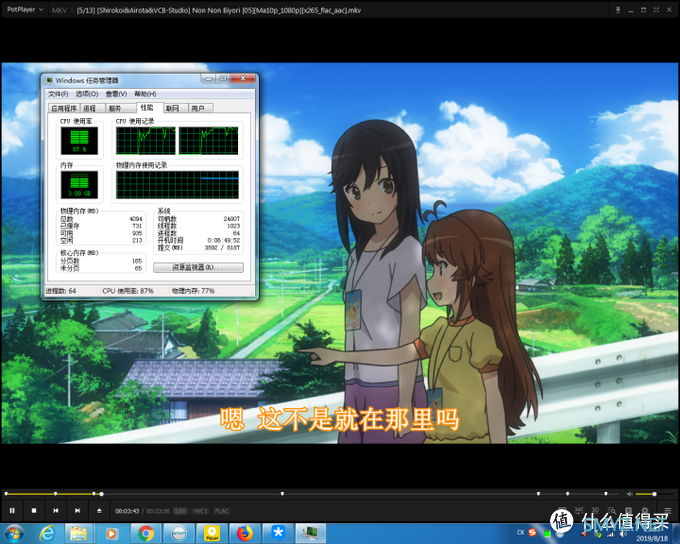Toggle the S/W decoder indicator

tap(180, 511)
